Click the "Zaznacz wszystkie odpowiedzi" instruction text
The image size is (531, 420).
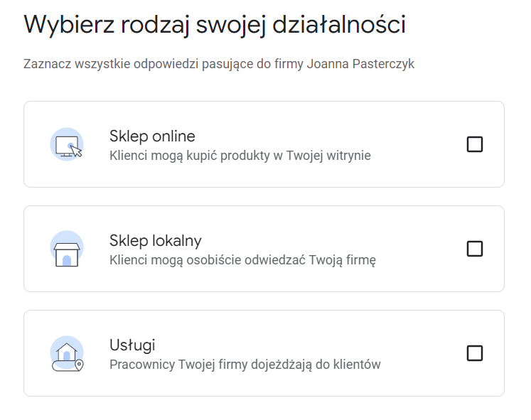pyautogui.click(x=219, y=64)
